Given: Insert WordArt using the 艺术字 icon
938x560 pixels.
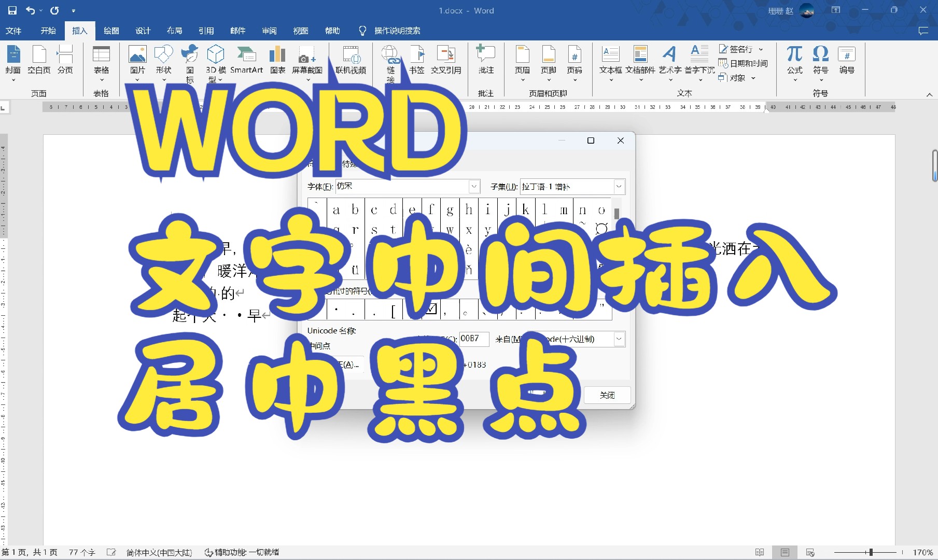Looking at the screenshot, I should [669, 57].
